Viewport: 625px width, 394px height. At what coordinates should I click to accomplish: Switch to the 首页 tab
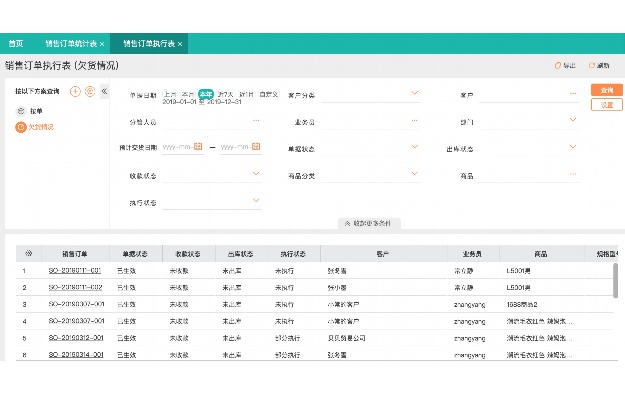click(16, 43)
